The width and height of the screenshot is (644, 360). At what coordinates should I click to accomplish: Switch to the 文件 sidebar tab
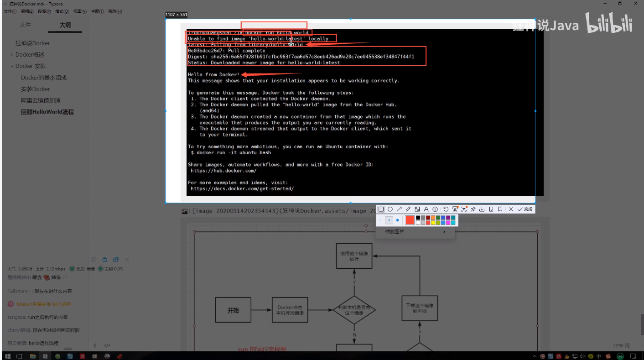click(25, 25)
